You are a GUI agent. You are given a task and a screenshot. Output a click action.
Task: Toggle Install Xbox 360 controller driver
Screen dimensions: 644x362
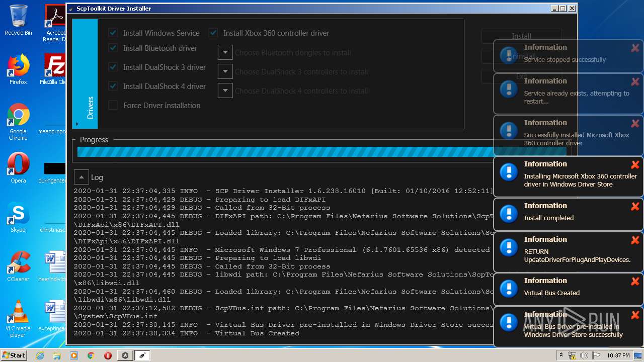(213, 33)
